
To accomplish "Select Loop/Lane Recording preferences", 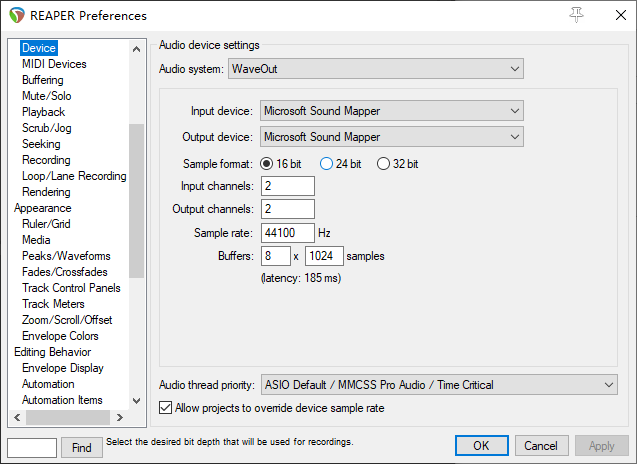I will pyautogui.click(x=74, y=176).
